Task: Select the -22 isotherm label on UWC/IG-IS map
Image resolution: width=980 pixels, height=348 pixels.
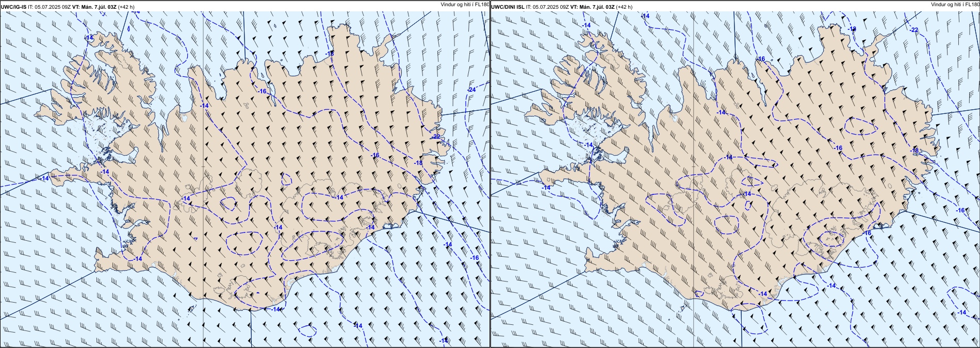Action: coord(436,137)
